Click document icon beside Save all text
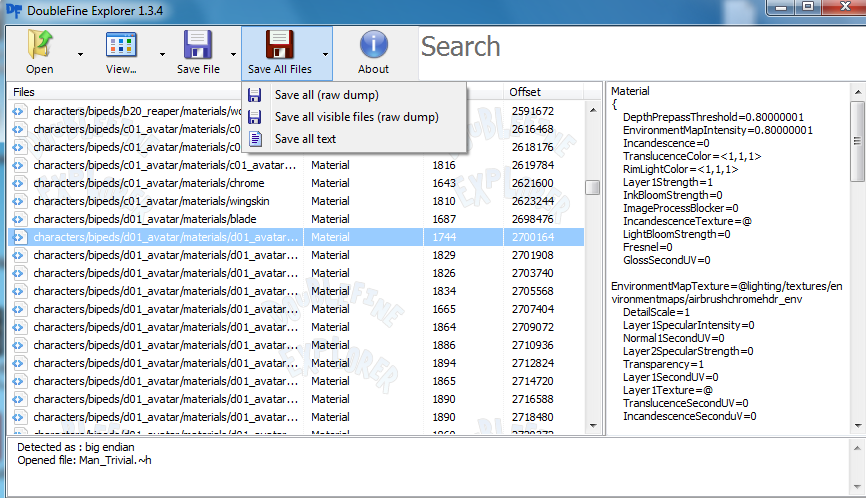Viewport: 866px width, 498px height. 255,139
